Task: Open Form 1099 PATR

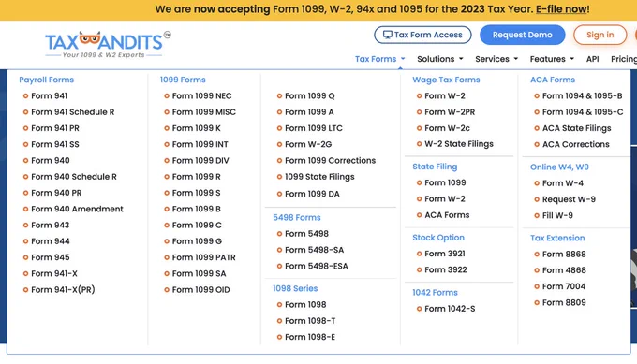Action: (x=204, y=257)
